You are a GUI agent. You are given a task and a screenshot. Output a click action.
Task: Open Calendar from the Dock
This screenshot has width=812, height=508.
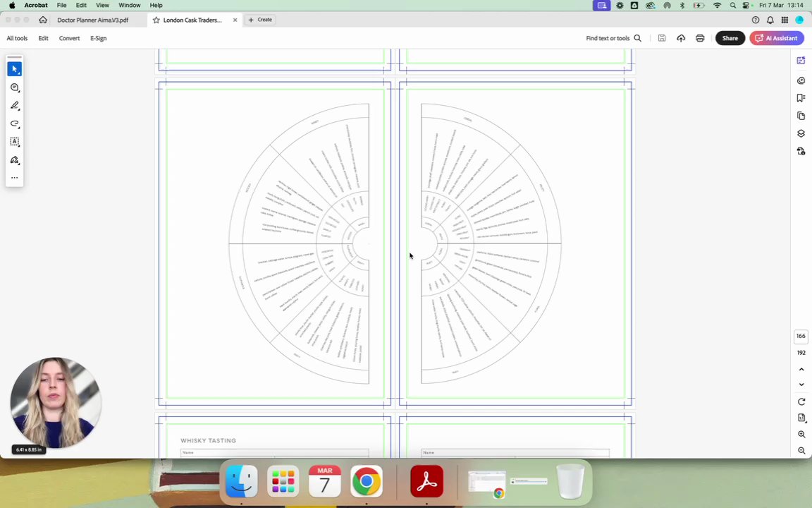click(325, 482)
